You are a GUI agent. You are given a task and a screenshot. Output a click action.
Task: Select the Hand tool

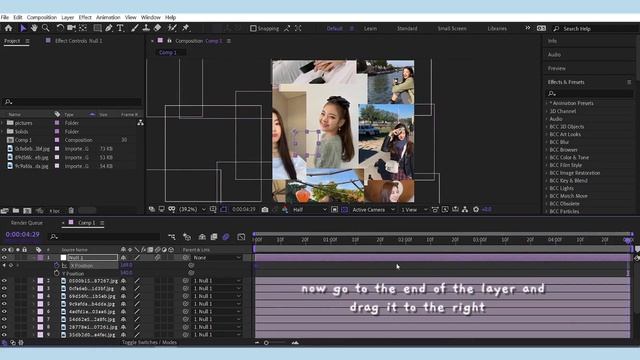[x=34, y=28]
